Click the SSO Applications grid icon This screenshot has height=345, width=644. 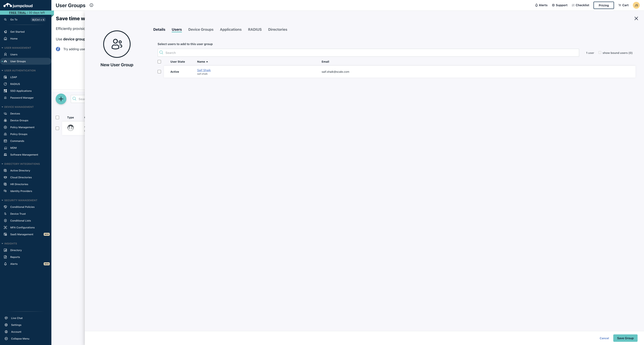tap(5, 91)
